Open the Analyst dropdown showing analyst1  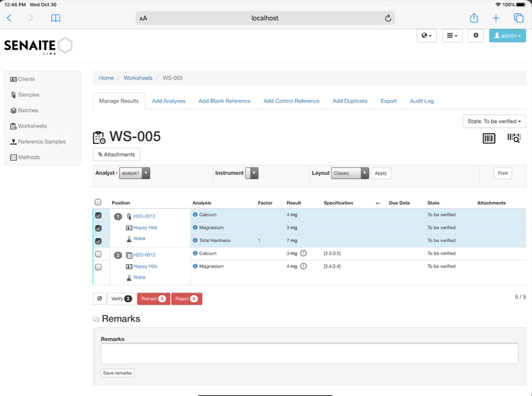click(134, 174)
